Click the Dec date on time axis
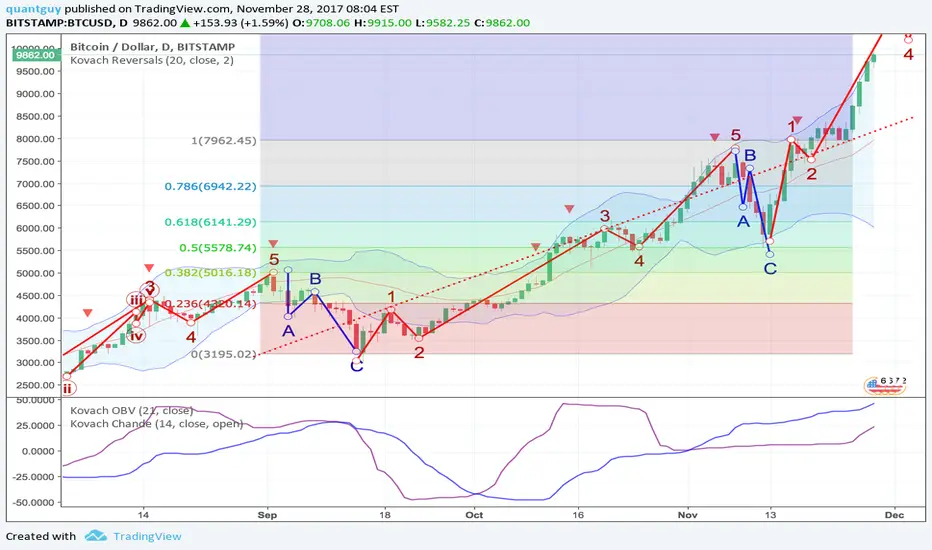The height and width of the screenshot is (550, 932). [895, 515]
